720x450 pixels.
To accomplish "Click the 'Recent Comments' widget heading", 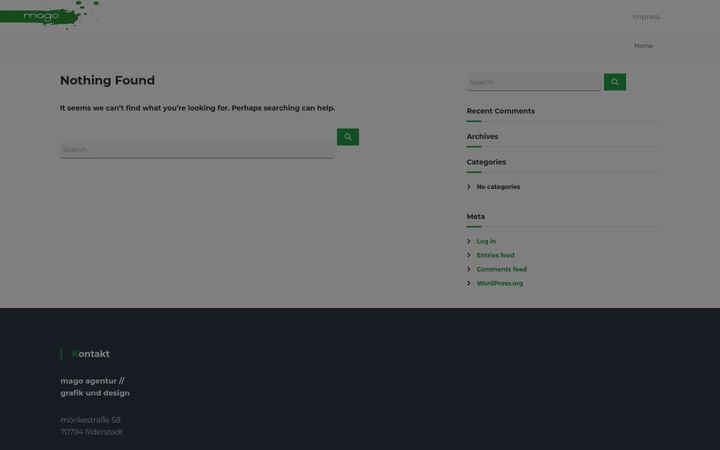I will coord(501,111).
